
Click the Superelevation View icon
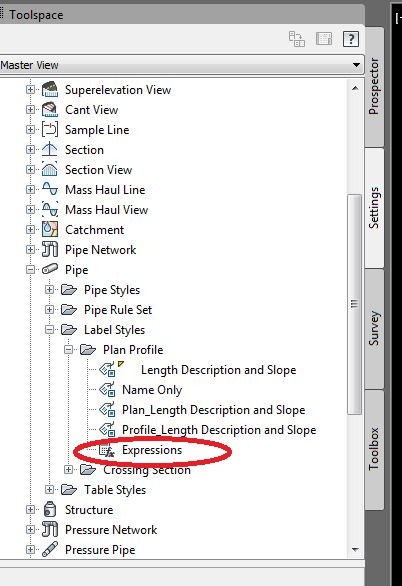click(50, 90)
